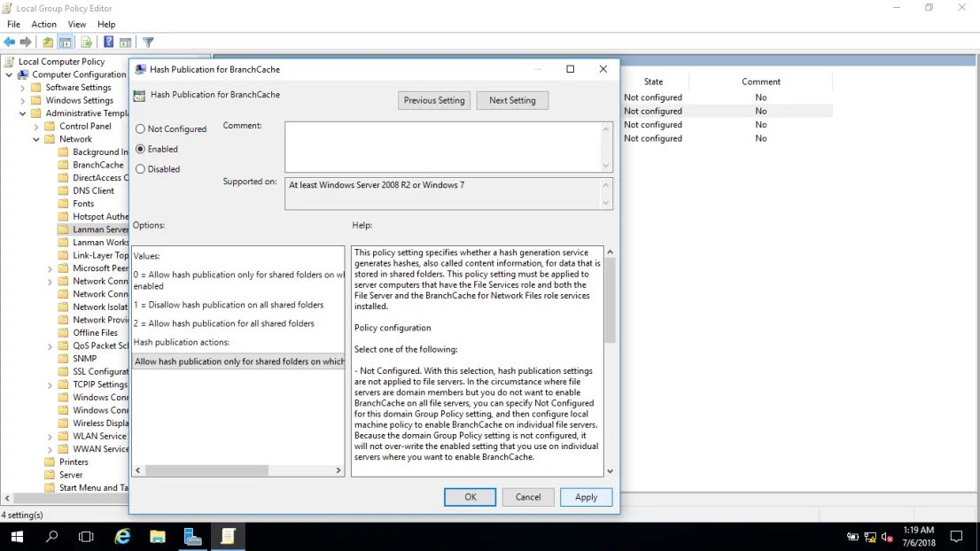Image resolution: width=980 pixels, height=551 pixels.
Task: Click the Apply button
Action: 587,497
